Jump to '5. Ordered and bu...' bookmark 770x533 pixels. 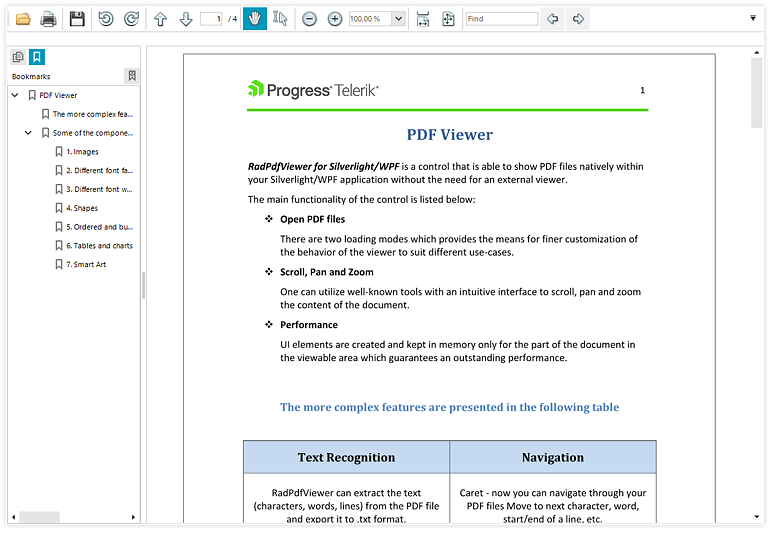(x=100, y=227)
